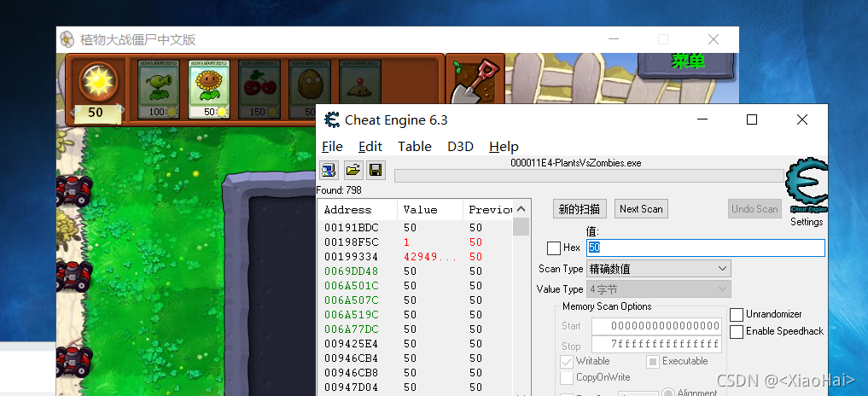This screenshot has height=396, width=868.
Task: Select address row 00191BDC
Action: (x=416, y=228)
